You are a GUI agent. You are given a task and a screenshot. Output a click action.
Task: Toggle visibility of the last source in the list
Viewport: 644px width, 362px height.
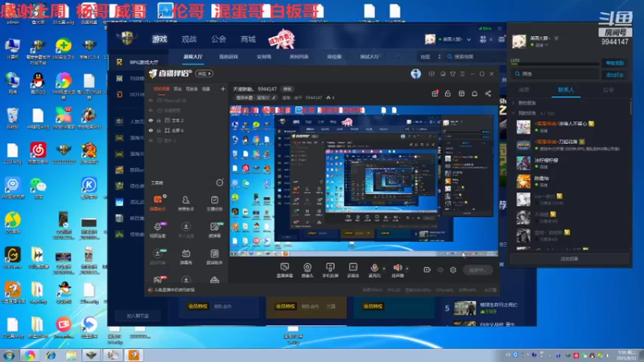(151, 140)
